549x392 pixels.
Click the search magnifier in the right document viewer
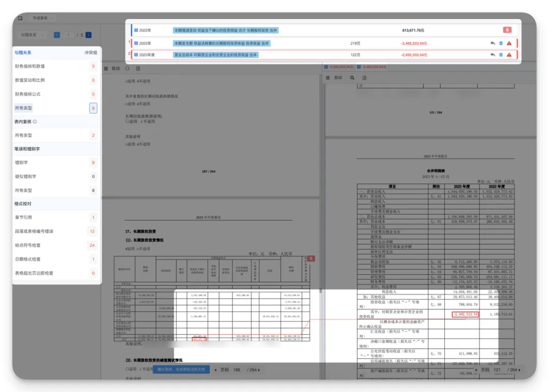tap(352, 78)
